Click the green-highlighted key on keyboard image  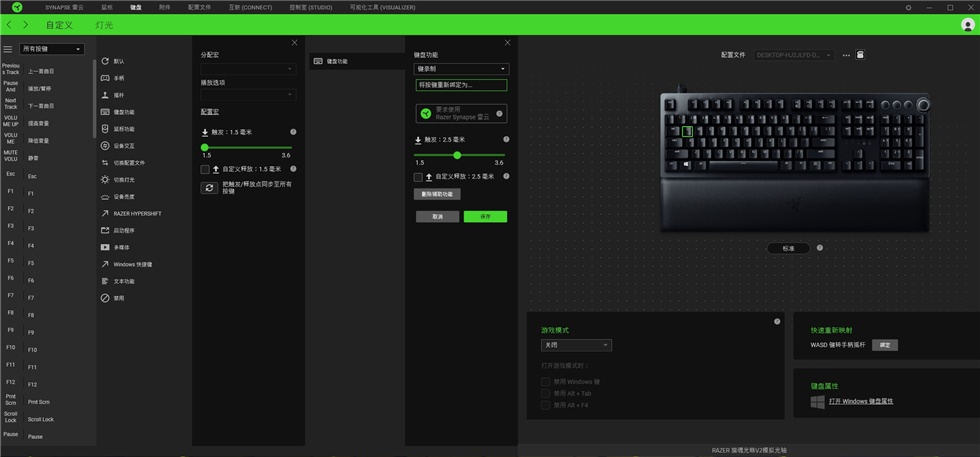pos(688,131)
